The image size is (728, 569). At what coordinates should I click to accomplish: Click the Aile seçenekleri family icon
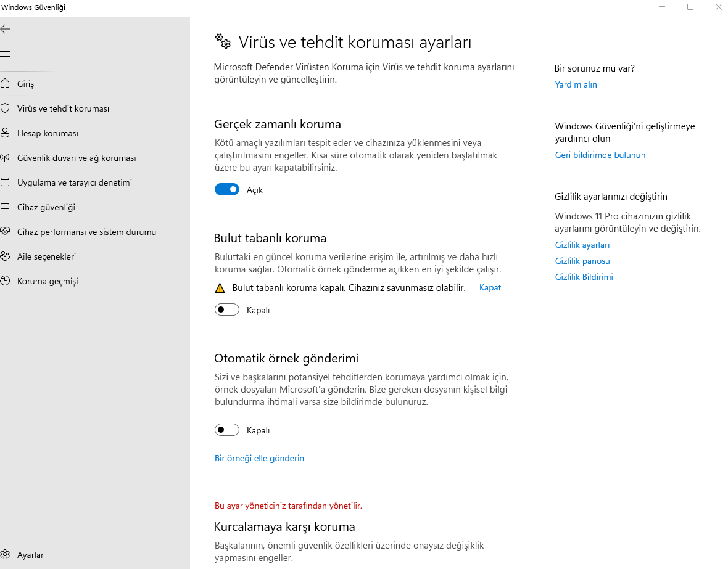point(6,256)
